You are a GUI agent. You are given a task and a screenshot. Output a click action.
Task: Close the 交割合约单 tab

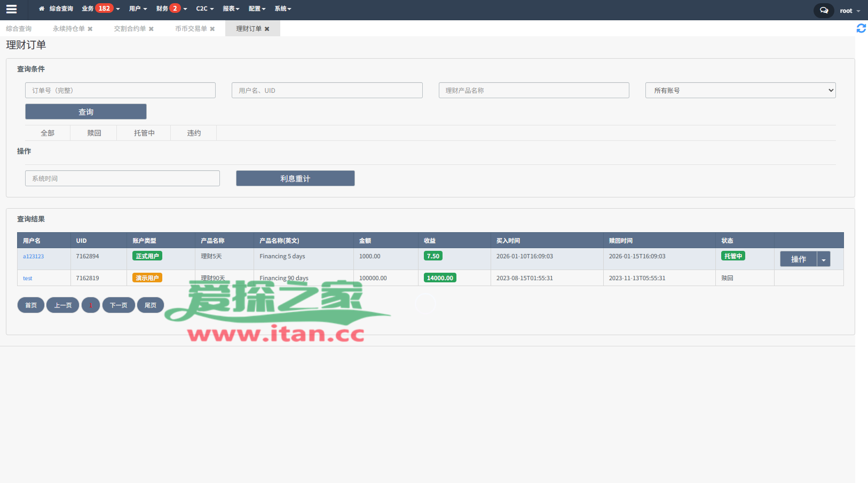(151, 29)
